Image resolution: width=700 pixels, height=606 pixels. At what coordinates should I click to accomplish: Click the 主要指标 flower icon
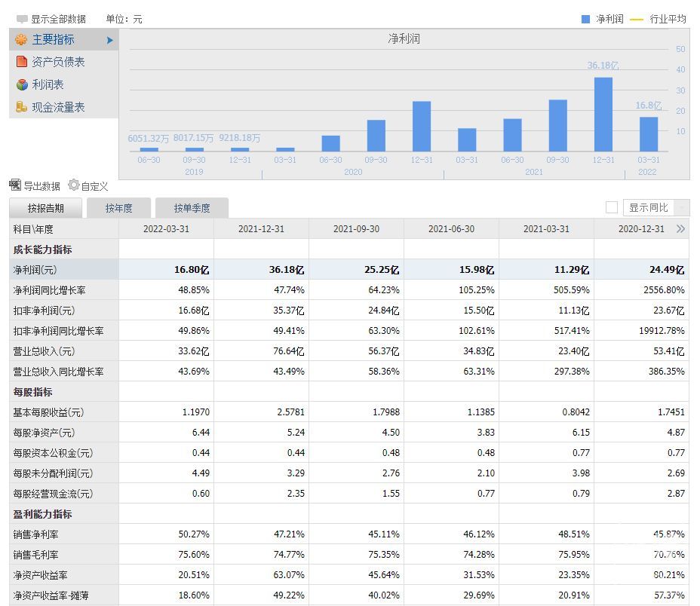(x=21, y=40)
